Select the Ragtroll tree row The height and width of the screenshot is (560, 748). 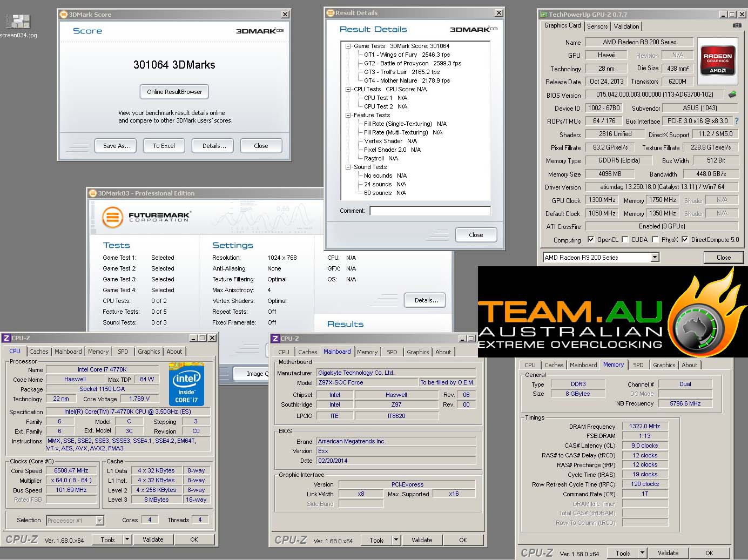tap(381, 158)
